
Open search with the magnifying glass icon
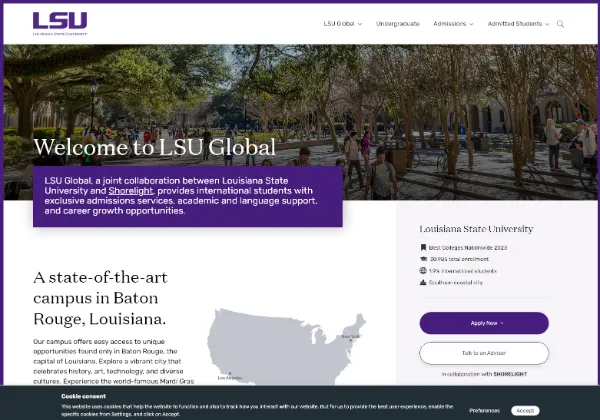561,23
